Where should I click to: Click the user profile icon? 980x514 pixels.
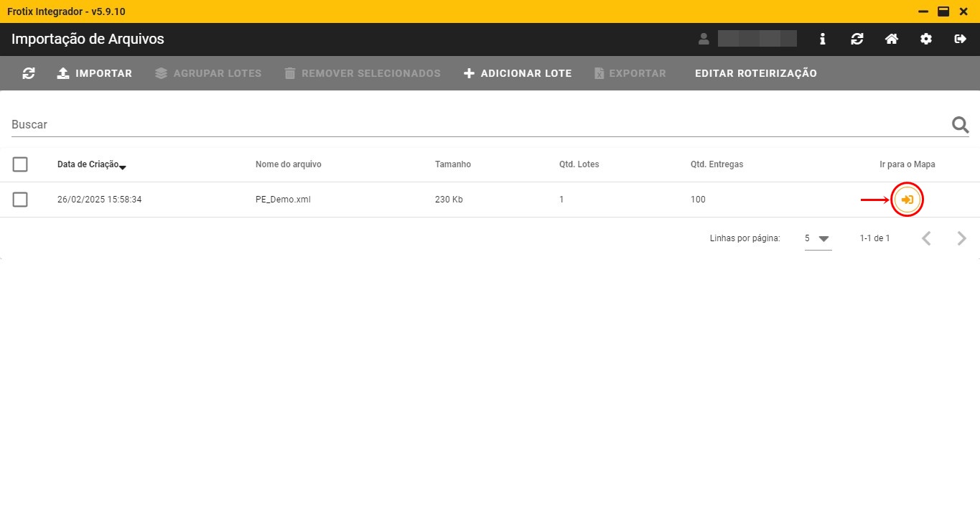[704, 39]
